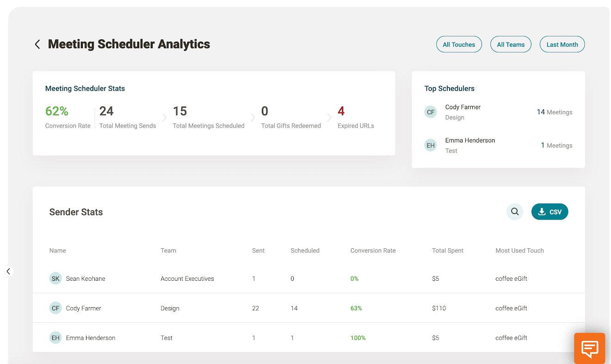Open the orange chat support widget
The height and width of the screenshot is (364, 611).
click(x=590, y=348)
